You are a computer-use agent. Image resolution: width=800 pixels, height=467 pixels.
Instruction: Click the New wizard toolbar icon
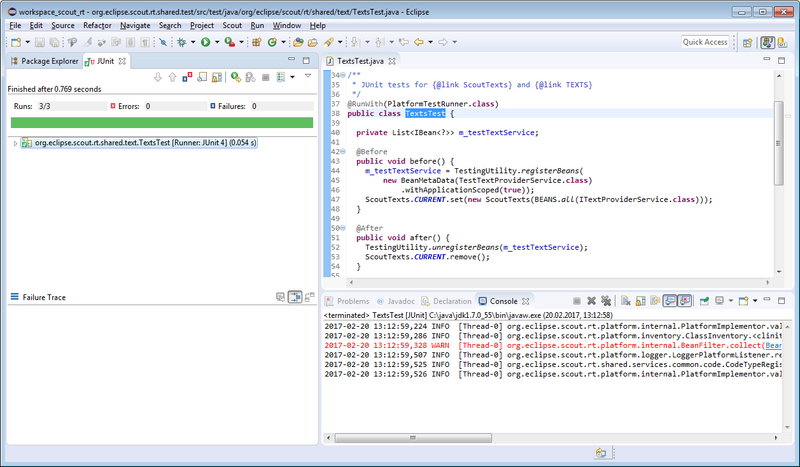point(16,42)
